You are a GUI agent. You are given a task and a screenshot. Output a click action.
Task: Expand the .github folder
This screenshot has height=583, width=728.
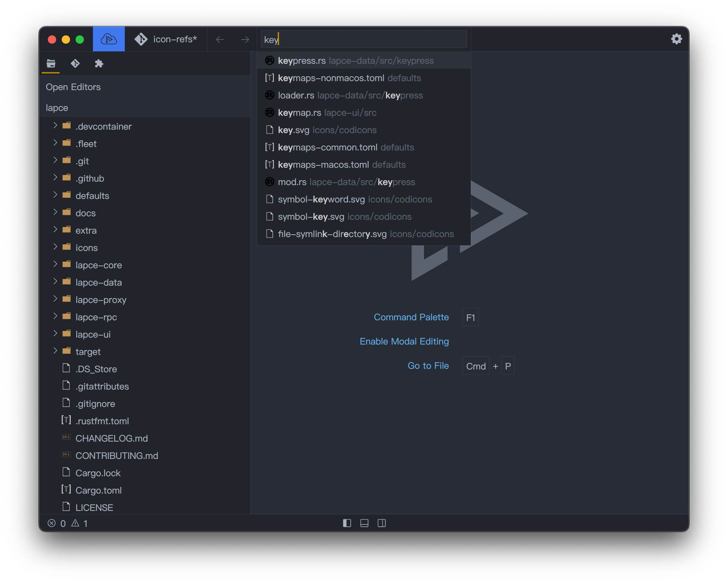pyautogui.click(x=89, y=179)
